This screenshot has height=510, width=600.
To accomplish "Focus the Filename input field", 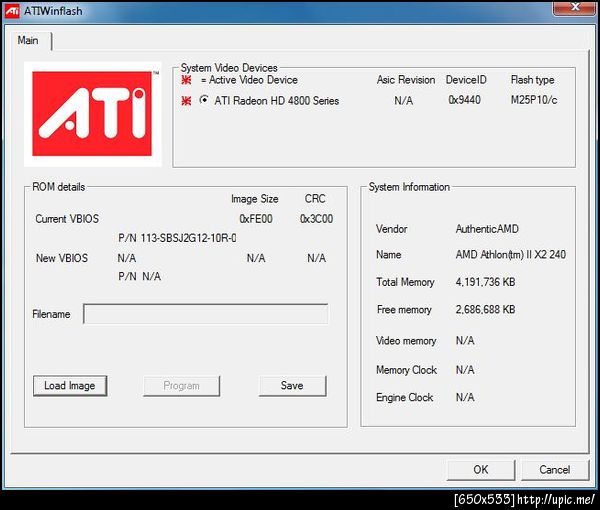I will (x=206, y=314).
